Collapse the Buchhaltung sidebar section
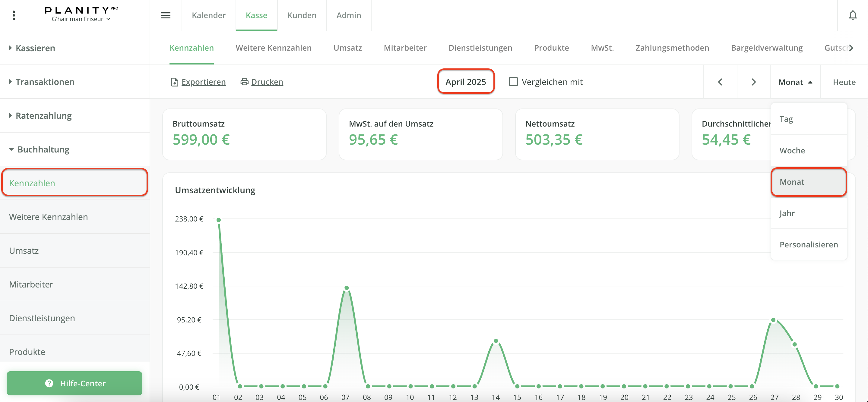Image resolution: width=868 pixels, height=402 pixels. coord(43,149)
